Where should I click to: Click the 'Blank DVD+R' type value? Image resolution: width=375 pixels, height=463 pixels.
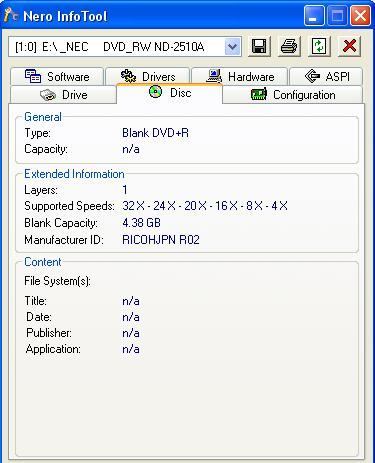tap(155, 133)
